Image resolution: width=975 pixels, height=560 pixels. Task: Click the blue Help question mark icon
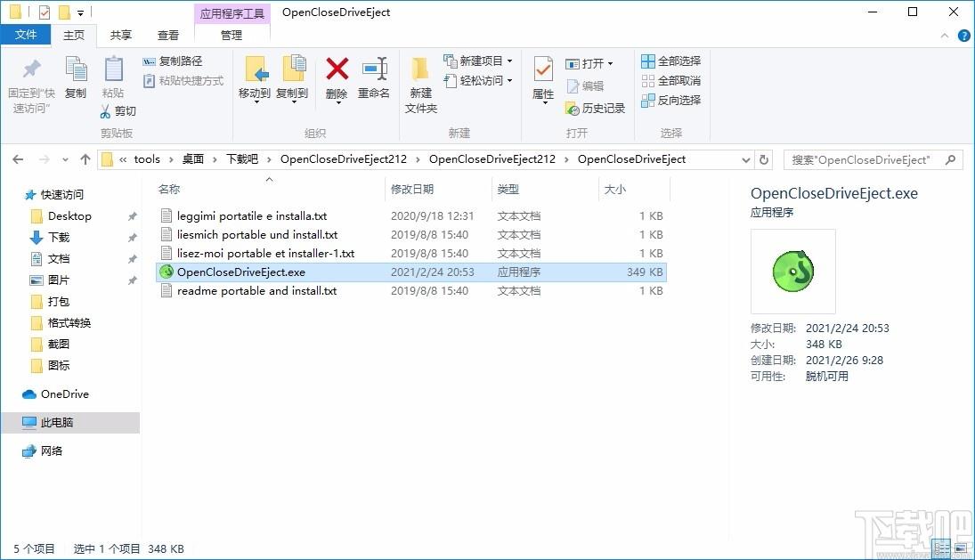click(x=963, y=36)
